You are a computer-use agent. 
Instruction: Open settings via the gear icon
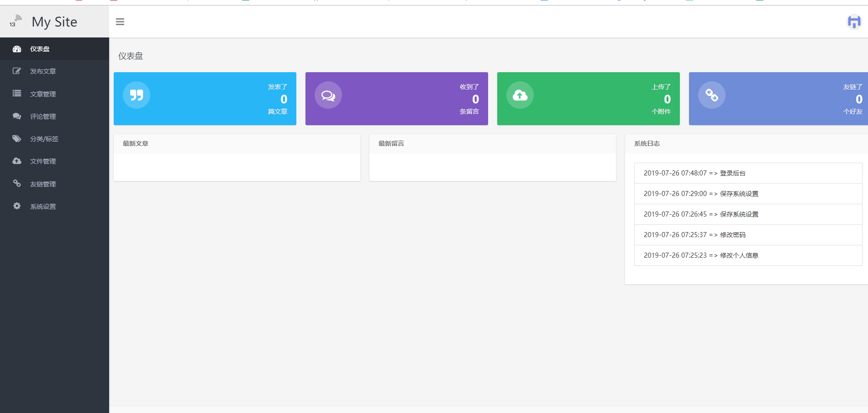click(x=17, y=206)
